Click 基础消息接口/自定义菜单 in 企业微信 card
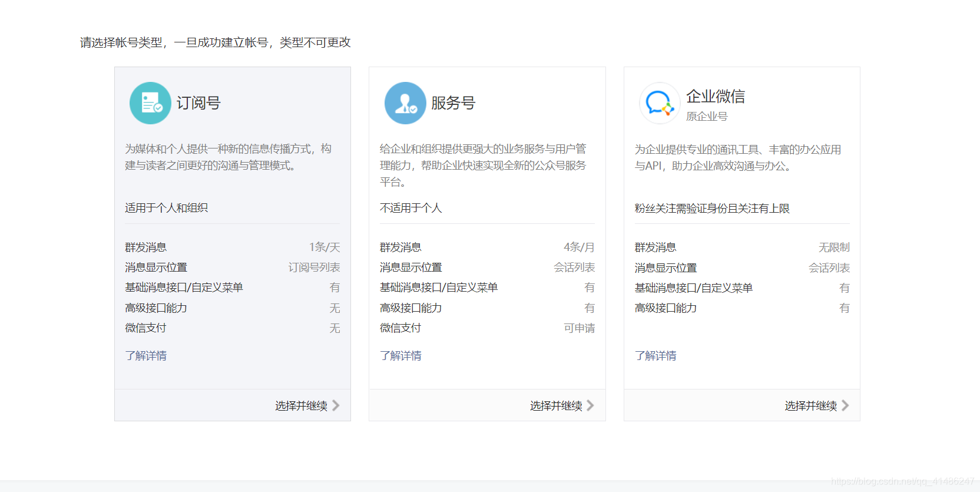980x492 pixels. (x=694, y=288)
